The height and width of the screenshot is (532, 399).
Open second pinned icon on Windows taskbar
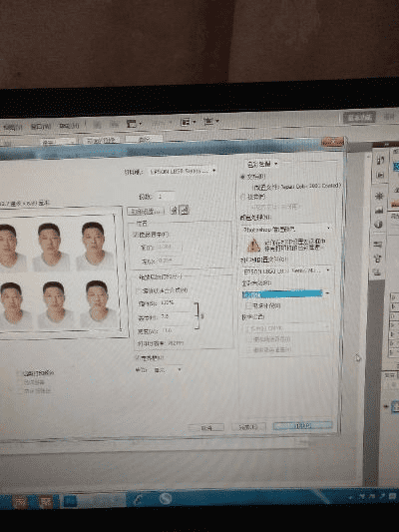[46, 501]
